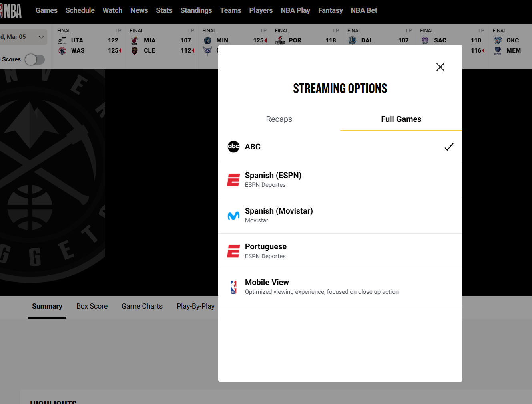Click the ESPN logo beside Spanish (ESPN)

point(233,180)
